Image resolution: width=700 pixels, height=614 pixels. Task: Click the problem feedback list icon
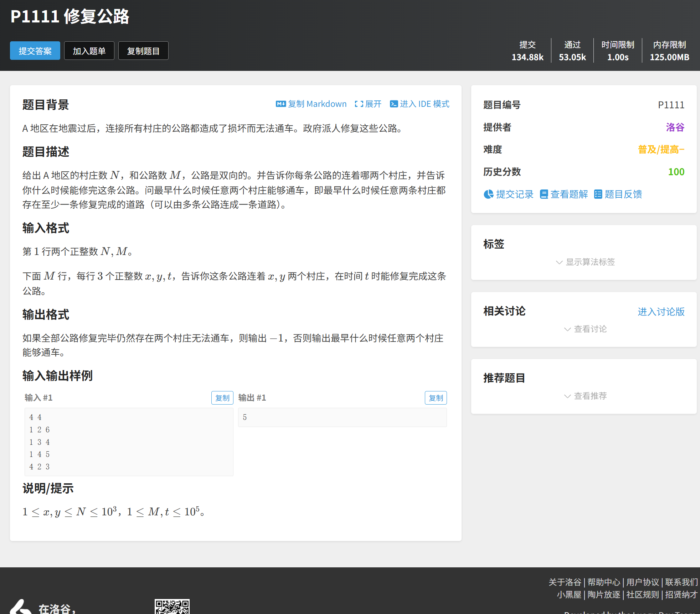[x=598, y=194]
